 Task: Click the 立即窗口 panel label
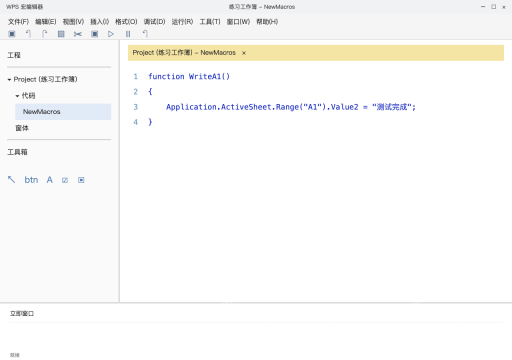pos(22,313)
